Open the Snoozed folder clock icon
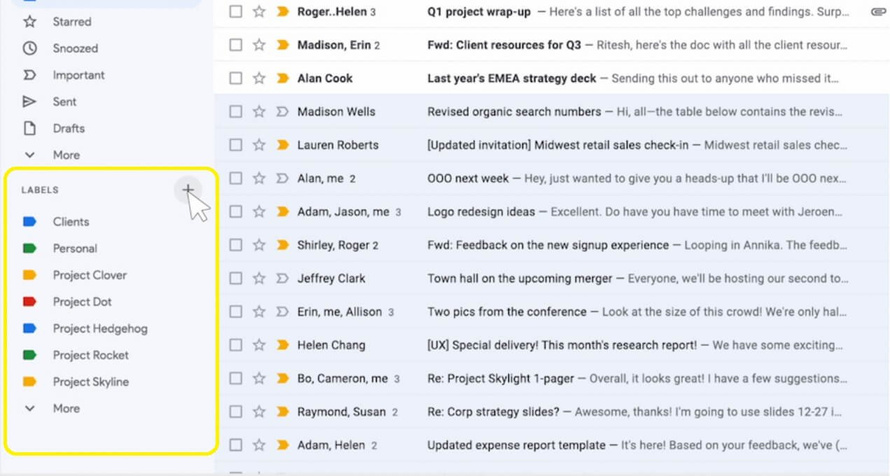This screenshot has height=476, width=890. [30, 48]
